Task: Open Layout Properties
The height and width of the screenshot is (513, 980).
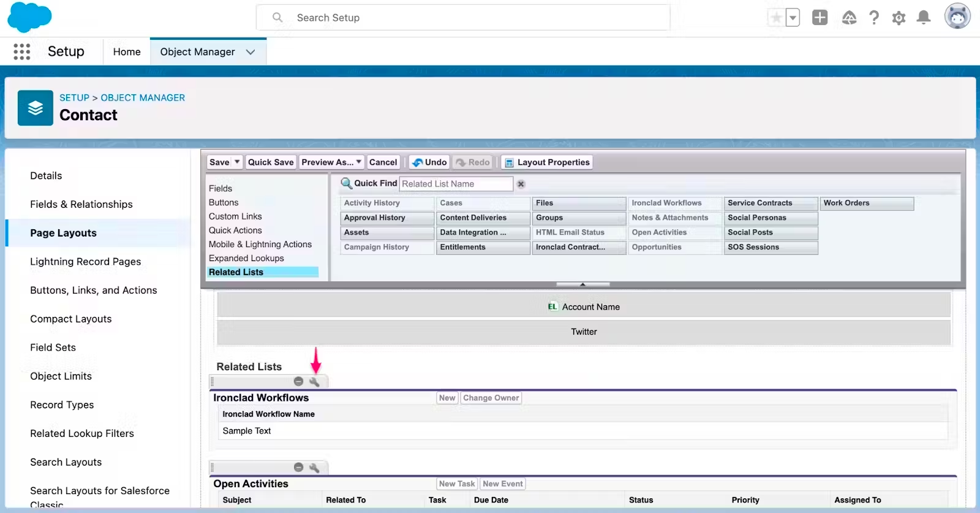Action: [546, 162]
